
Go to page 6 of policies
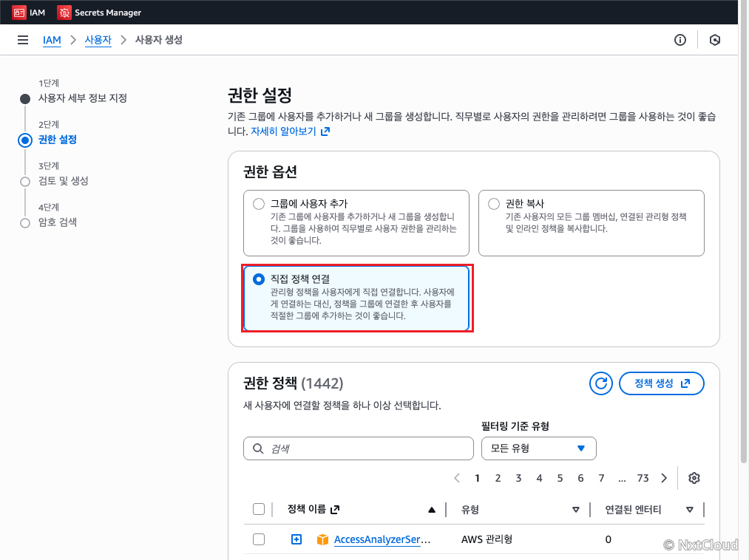click(x=580, y=478)
